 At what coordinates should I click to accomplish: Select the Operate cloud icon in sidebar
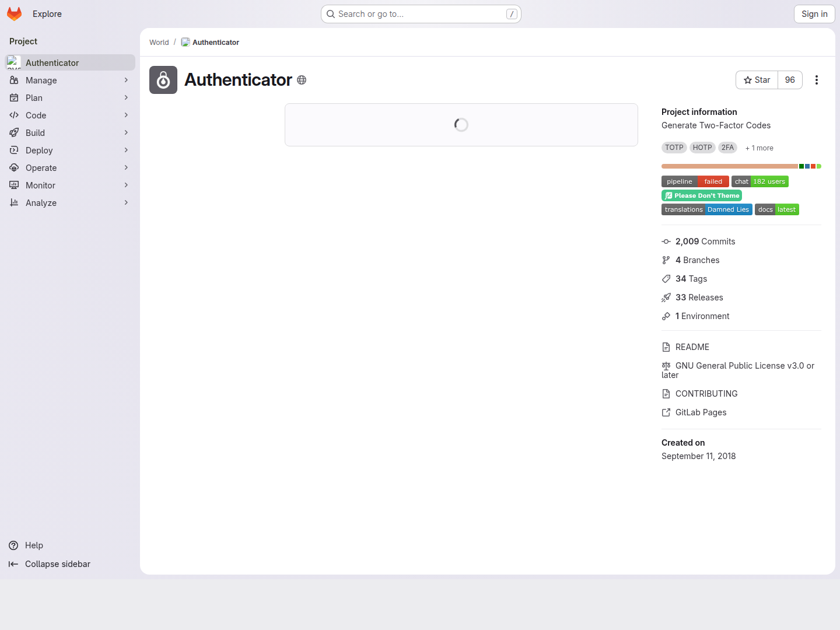click(14, 167)
